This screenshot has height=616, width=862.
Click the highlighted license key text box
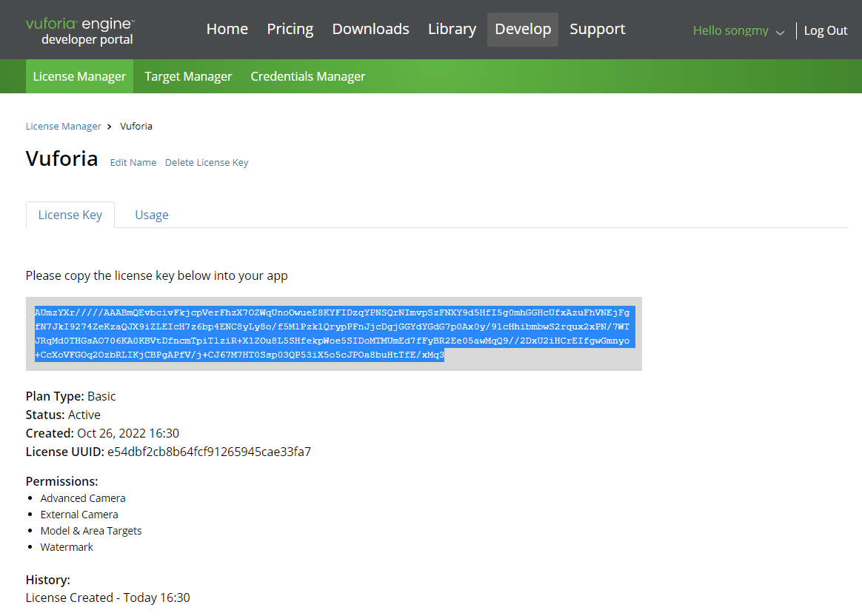[334, 334]
